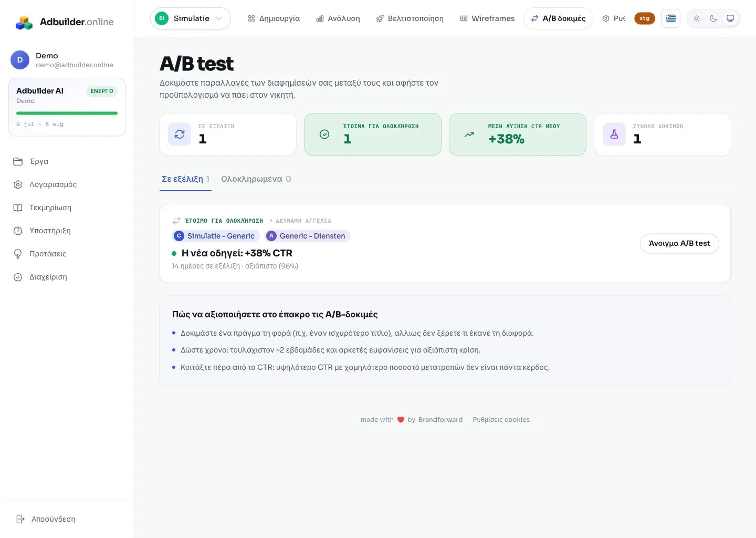Click the Υποστήριξη help icon
Screen dimensions: 756x538
18,231
